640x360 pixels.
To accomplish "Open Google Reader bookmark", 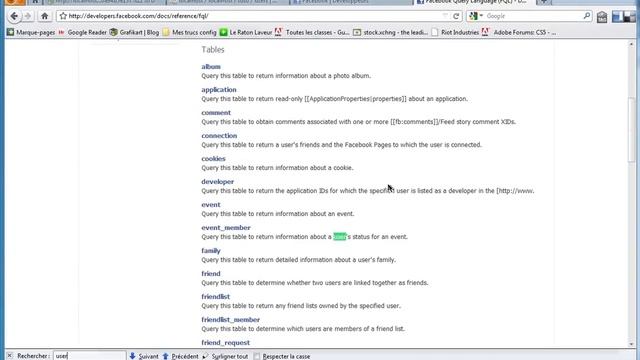I will [82, 32].
